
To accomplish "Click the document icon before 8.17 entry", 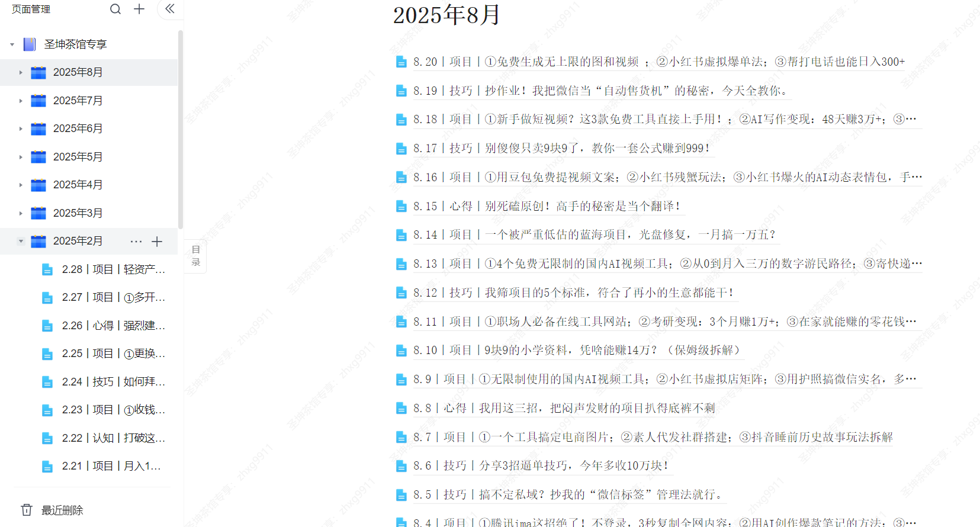I will point(401,149).
